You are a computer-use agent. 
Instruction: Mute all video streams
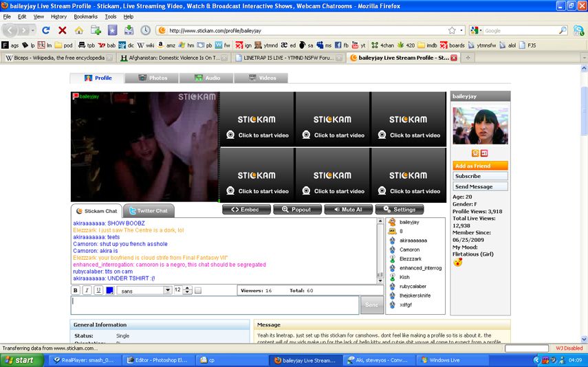tap(349, 210)
